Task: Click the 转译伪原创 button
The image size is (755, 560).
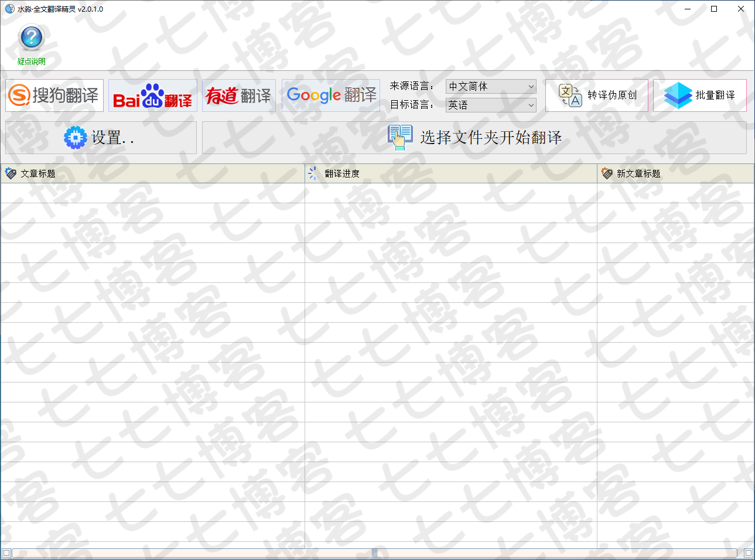Action: pos(597,95)
